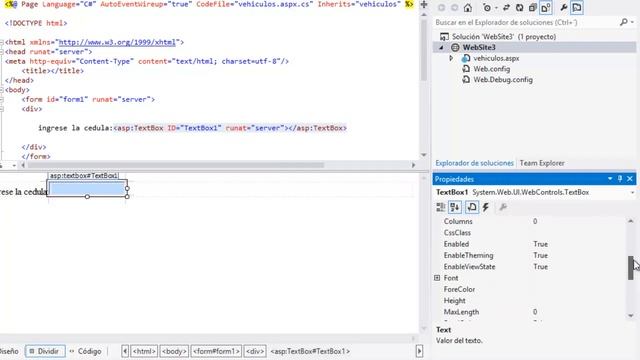Collapse the WebSite3 project node
The width and height of the screenshot is (640, 360).
click(x=441, y=48)
